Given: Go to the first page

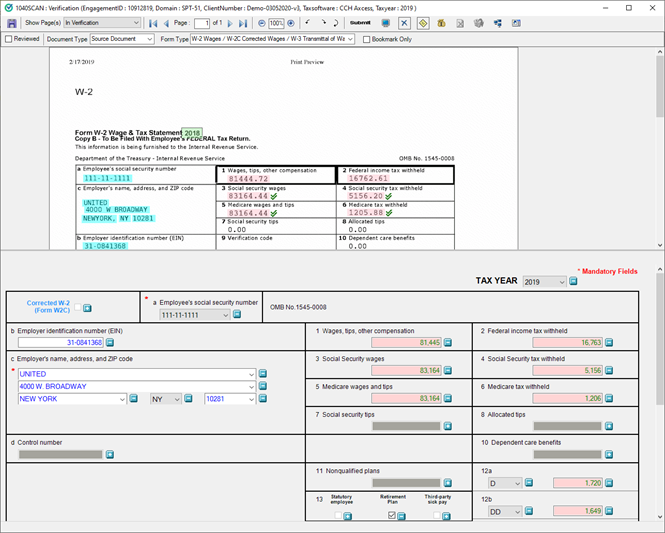Looking at the screenshot, I should tap(152, 22).
